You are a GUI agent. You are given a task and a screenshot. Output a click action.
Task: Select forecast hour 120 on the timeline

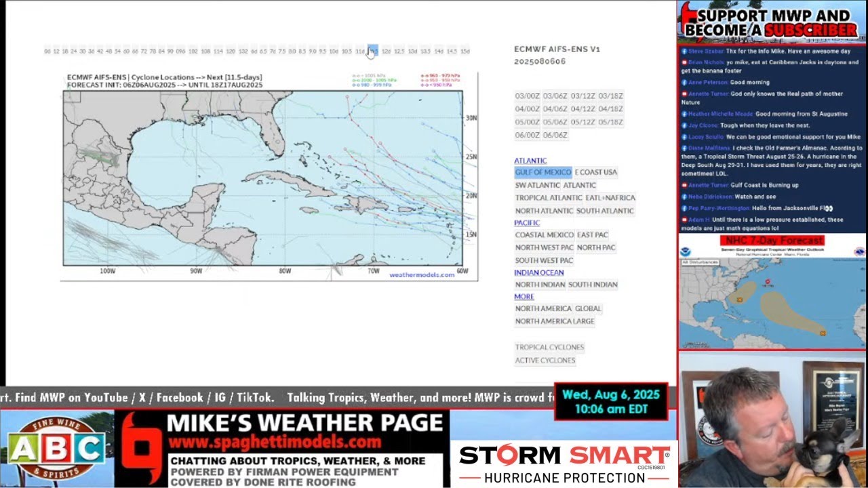coord(231,52)
